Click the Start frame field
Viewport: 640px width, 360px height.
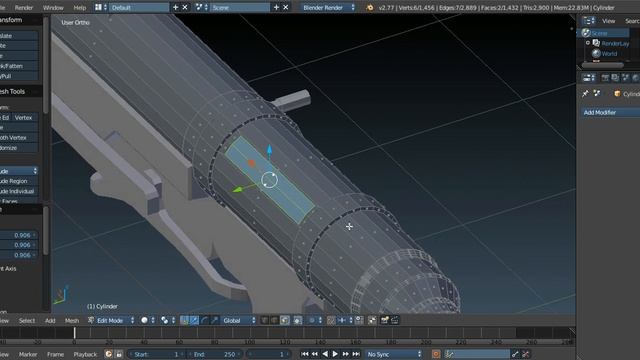tap(157, 354)
